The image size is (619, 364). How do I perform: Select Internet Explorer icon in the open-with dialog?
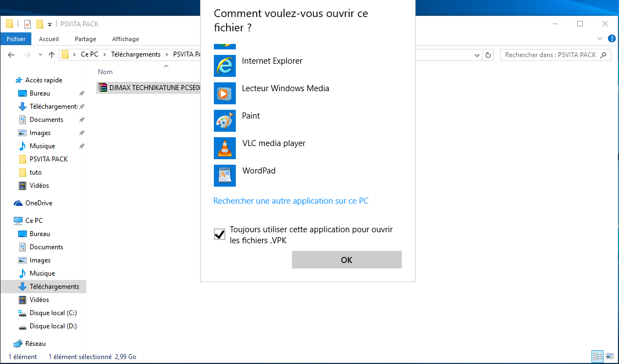(x=225, y=66)
